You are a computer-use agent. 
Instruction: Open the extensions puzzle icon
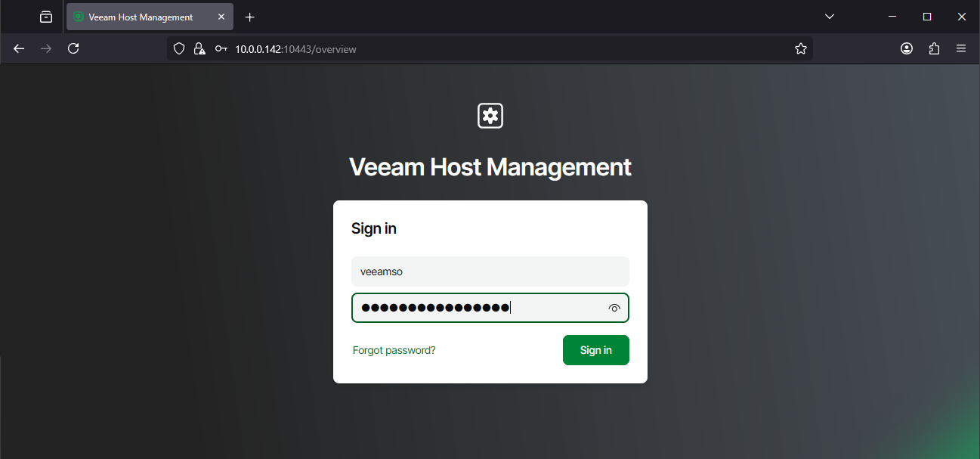pos(934,48)
